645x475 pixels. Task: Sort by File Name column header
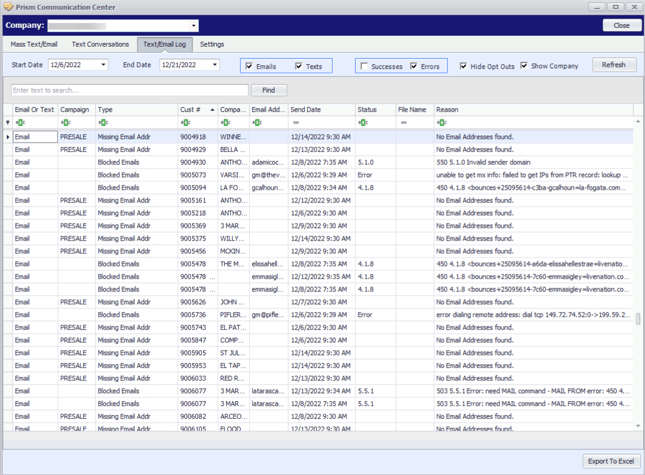(x=415, y=110)
